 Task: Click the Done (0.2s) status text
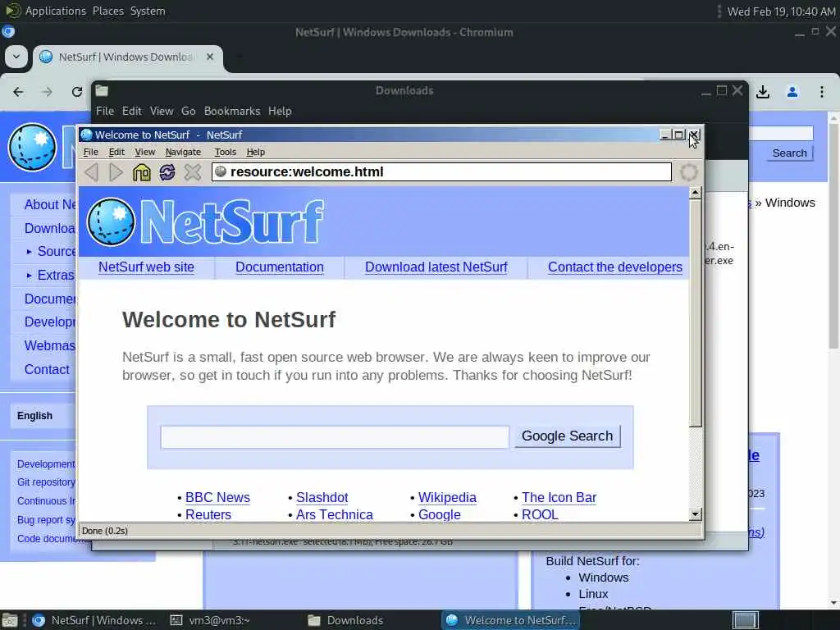104,531
